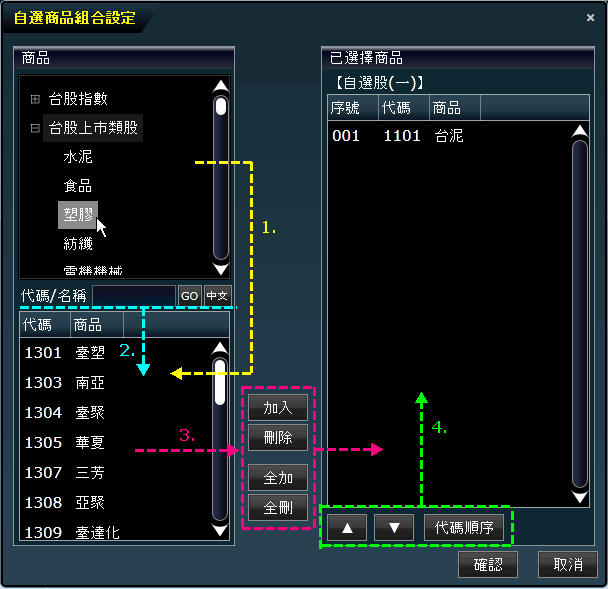Expand the 台股指數 tree node
The height and width of the screenshot is (589, 608).
tap(35, 99)
